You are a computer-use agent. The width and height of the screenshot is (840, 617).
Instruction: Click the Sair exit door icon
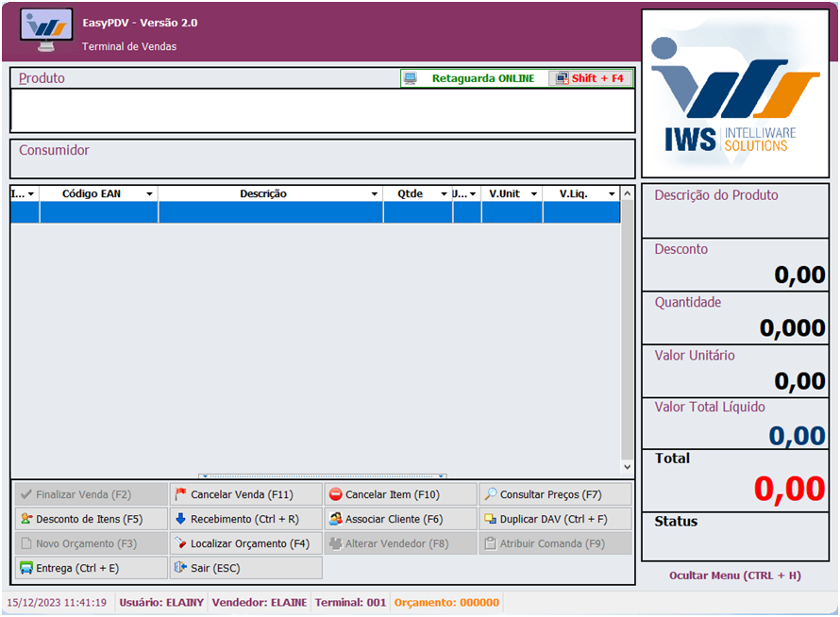(181, 568)
